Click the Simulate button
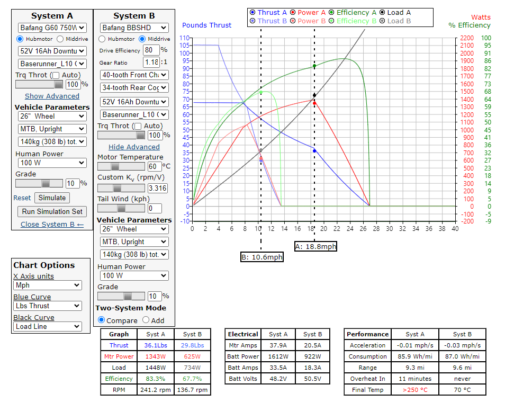Screen dimensions: 505x420 coord(52,198)
